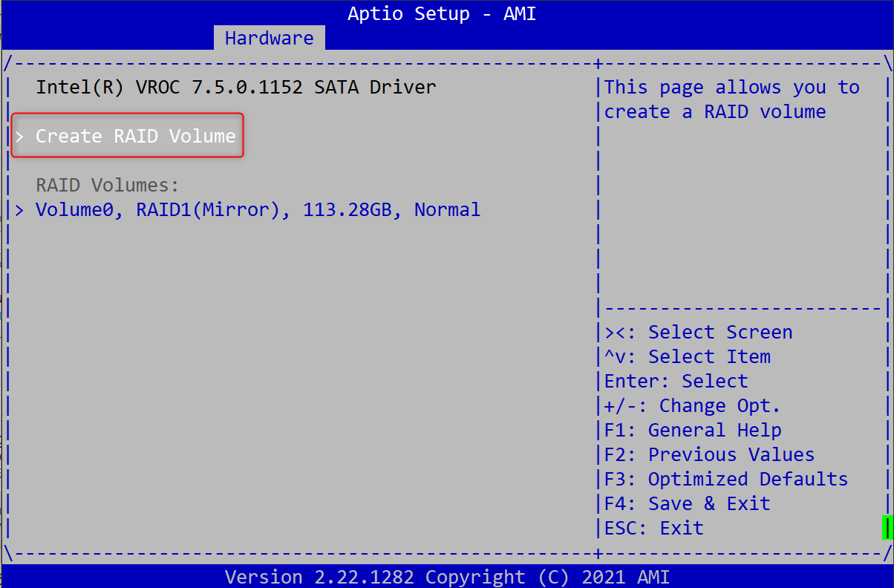Click the '+/-: Change Opt.' hint

click(x=692, y=405)
